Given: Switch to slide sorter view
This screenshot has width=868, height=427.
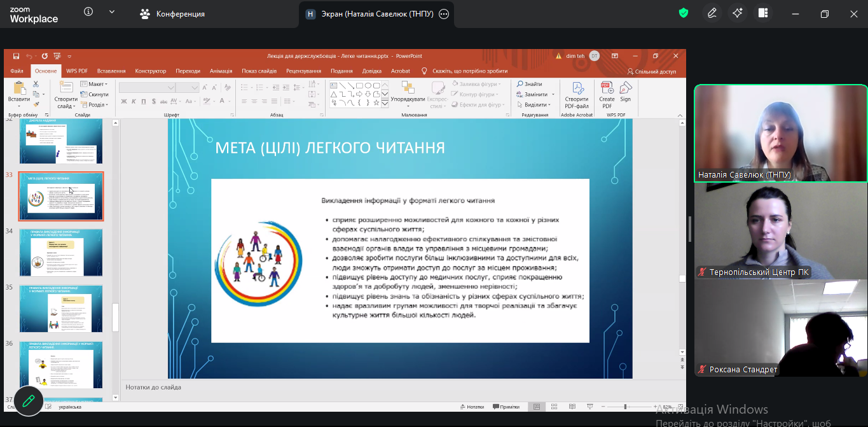Looking at the screenshot, I should [x=554, y=407].
